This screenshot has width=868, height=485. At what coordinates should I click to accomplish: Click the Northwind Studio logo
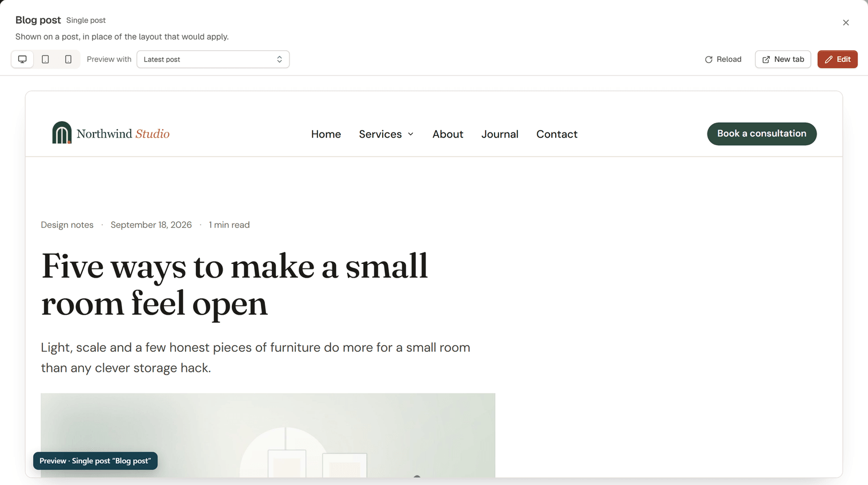pos(111,133)
